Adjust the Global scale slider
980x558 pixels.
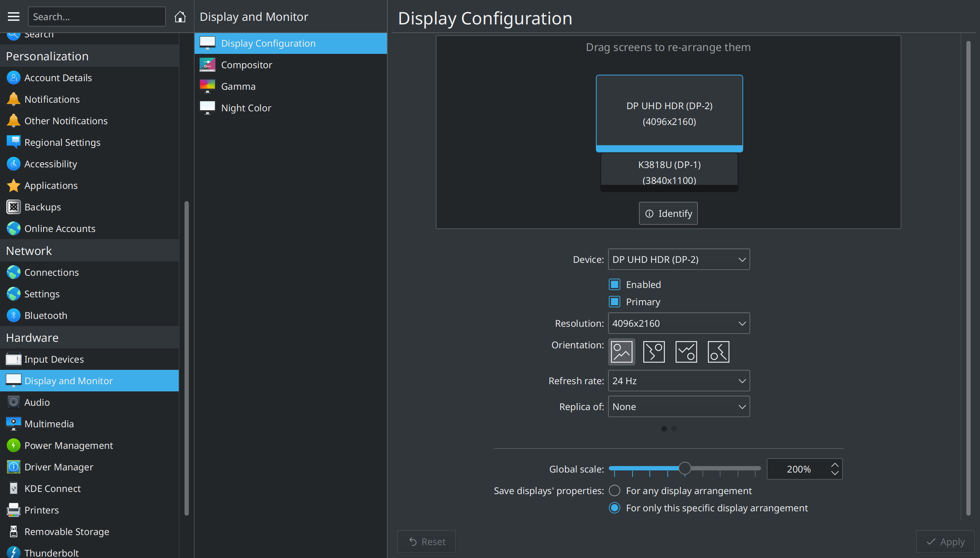pos(685,468)
